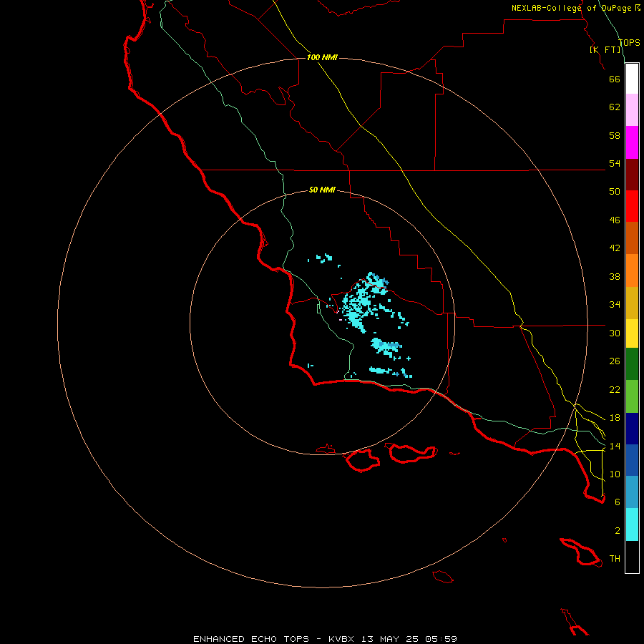Click the yellow 30 kft legend swatch
Viewport: 644px width, 644px height.
pos(632,333)
